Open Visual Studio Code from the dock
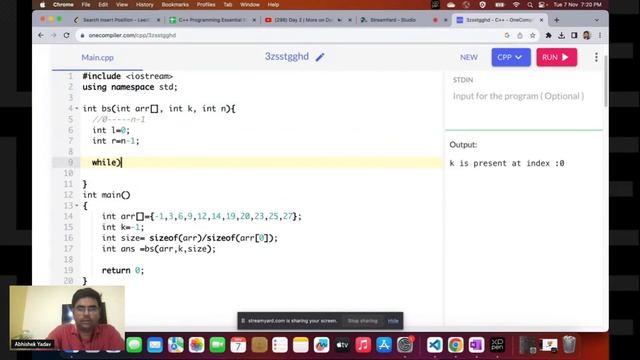This screenshot has width=640, height=360. (x=435, y=345)
